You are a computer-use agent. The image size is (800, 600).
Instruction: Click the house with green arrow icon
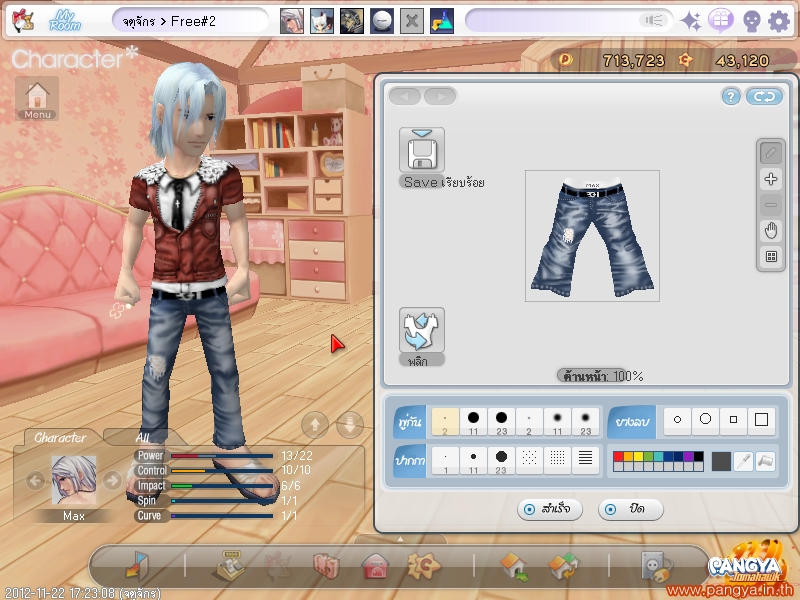514,566
